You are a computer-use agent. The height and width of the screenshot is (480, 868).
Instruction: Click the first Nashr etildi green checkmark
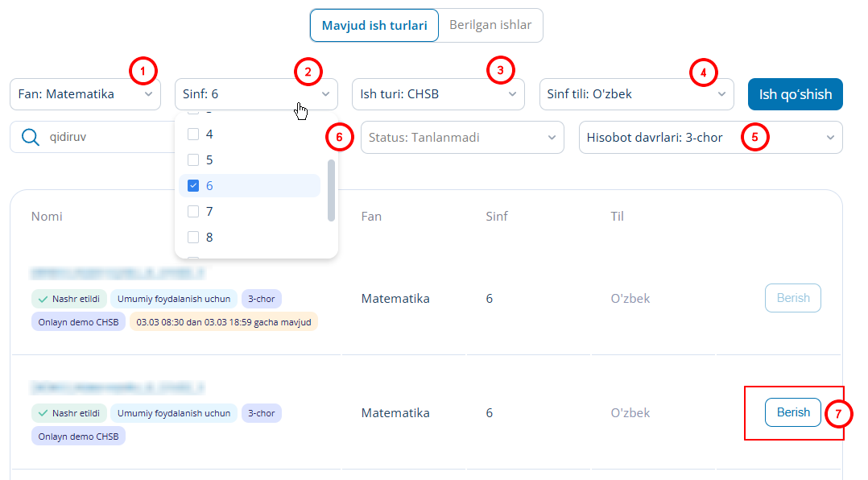(x=43, y=299)
